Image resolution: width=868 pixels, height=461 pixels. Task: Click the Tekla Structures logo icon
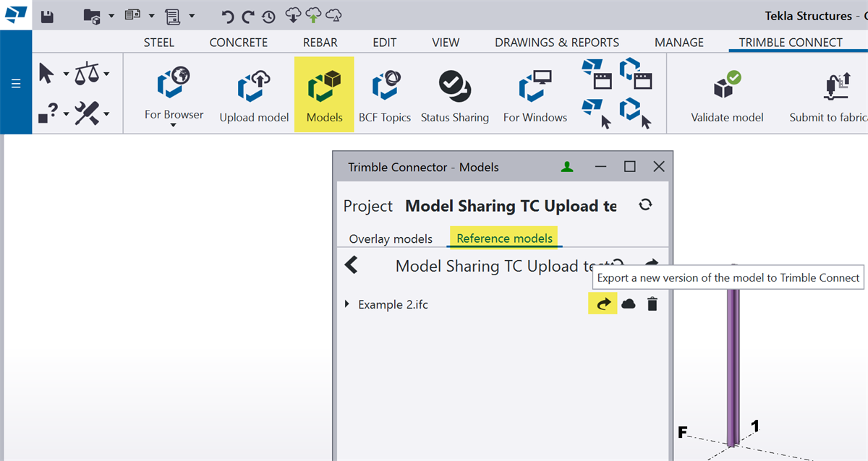(15, 14)
